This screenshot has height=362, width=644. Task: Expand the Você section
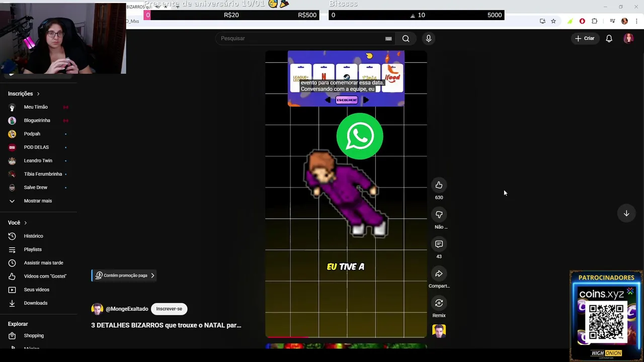(x=17, y=223)
